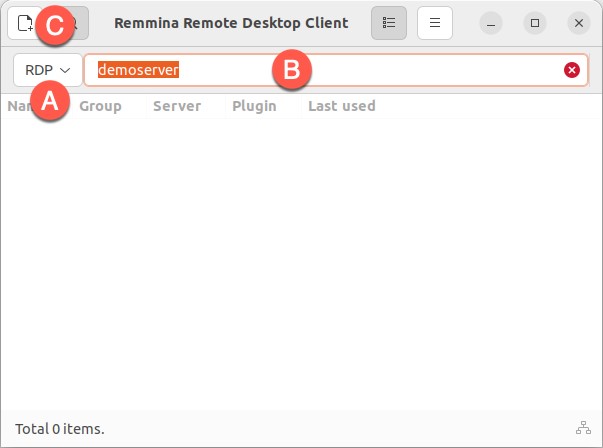This screenshot has width=603, height=448.
Task: Maximize the Remmina window
Action: tap(535, 23)
